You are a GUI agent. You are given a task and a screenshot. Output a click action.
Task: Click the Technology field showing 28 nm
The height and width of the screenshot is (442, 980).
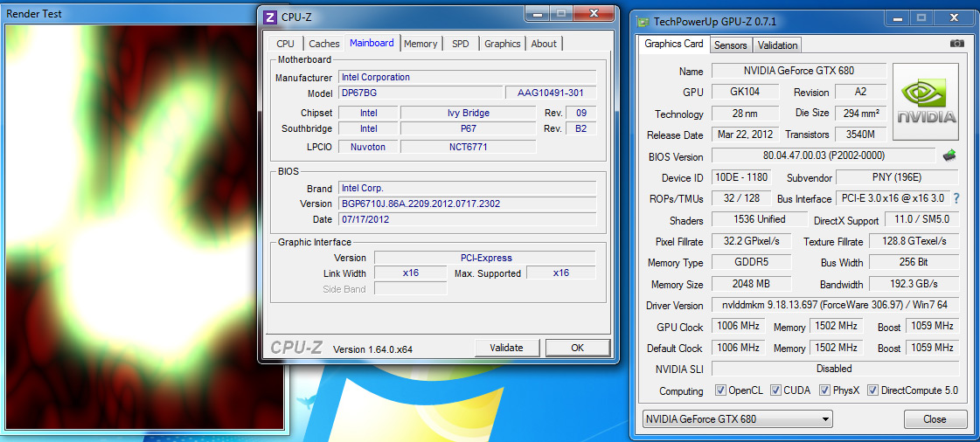pyautogui.click(x=745, y=114)
